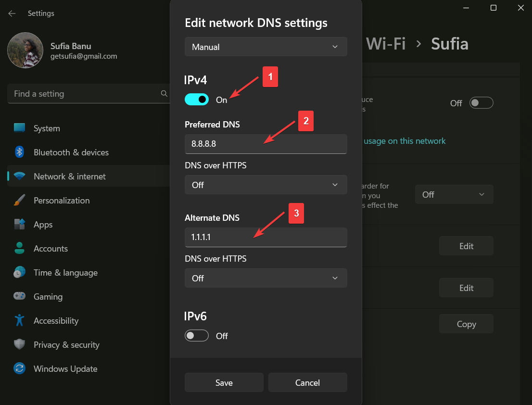Click the Windows Update icon
The width and height of the screenshot is (532, 405).
click(20, 368)
